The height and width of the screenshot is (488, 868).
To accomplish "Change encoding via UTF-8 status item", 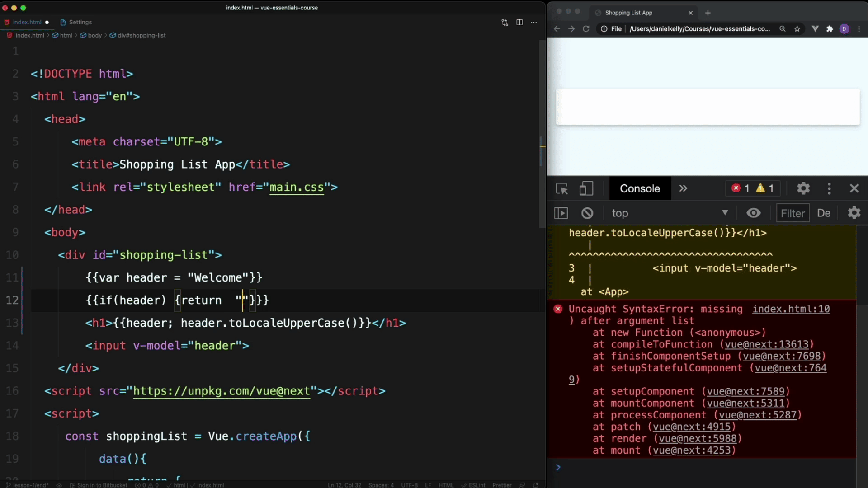I will coord(409,485).
